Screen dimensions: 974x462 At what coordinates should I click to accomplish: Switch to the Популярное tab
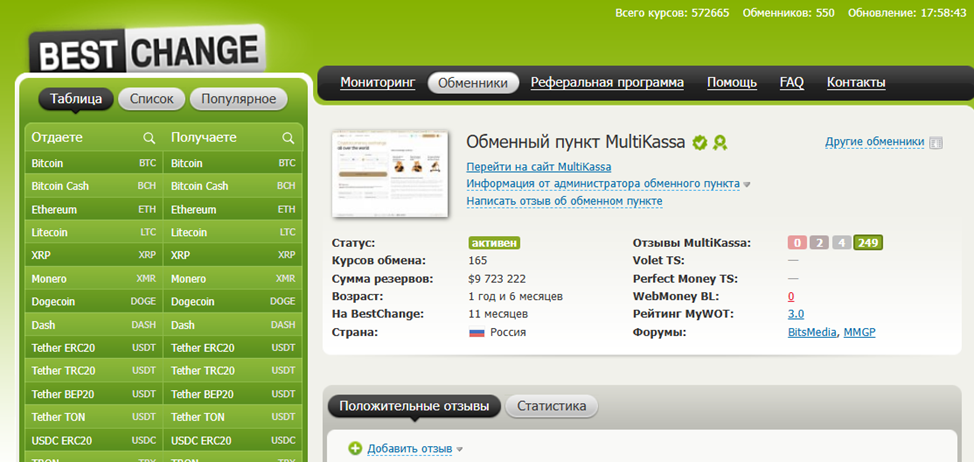click(239, 99)
